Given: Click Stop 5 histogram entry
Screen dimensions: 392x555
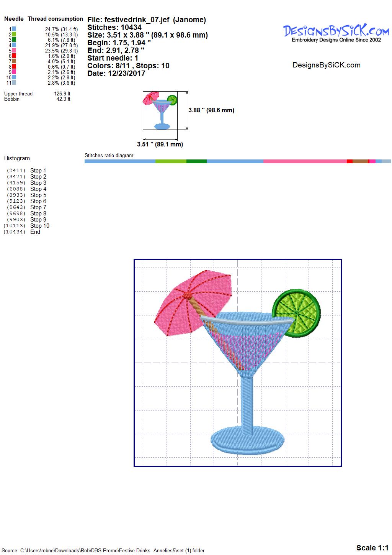Looking at the screenshot, I should click(38, 195).
